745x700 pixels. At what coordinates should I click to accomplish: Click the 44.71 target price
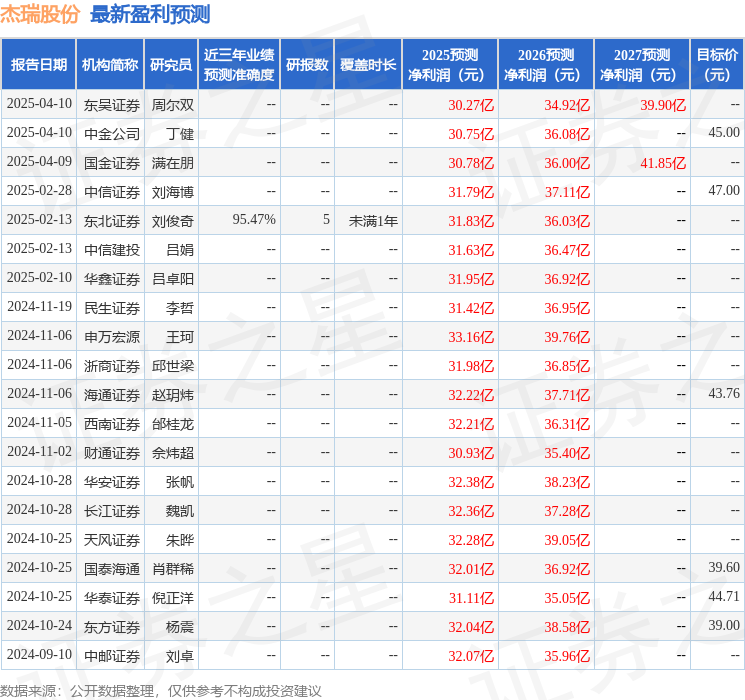(x=724, y=596)
